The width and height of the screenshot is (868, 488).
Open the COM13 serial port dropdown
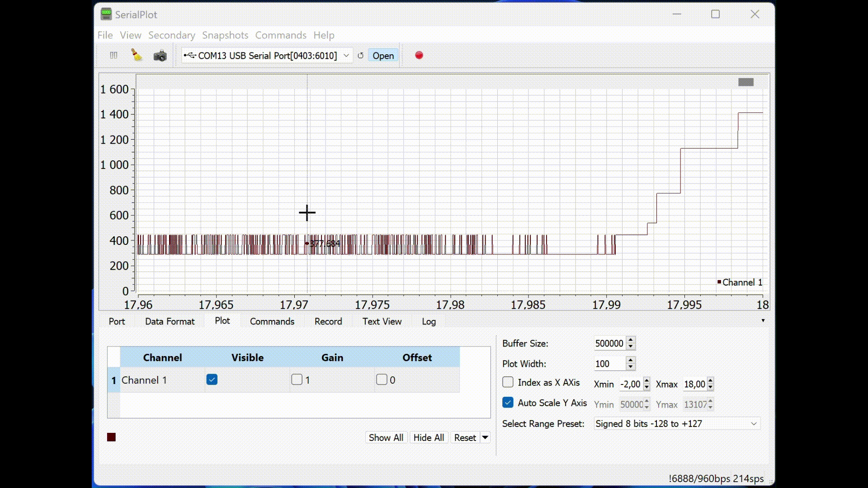point(346,56)
